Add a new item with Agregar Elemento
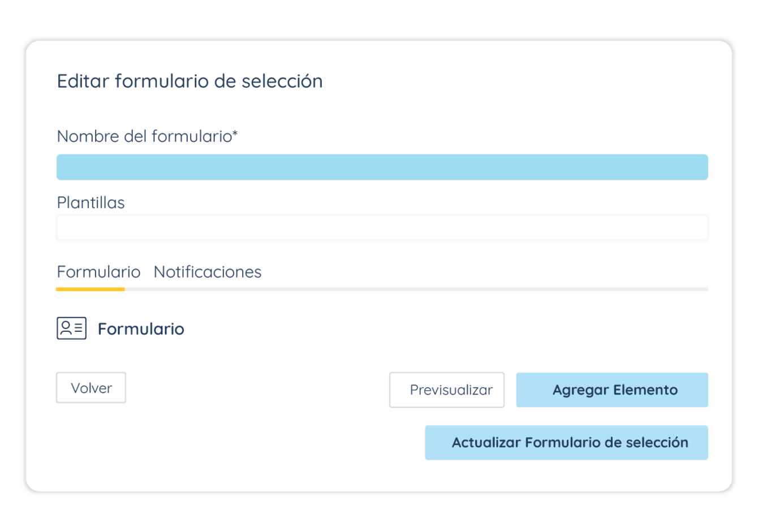The image size is (758, 532). point(612,390)
